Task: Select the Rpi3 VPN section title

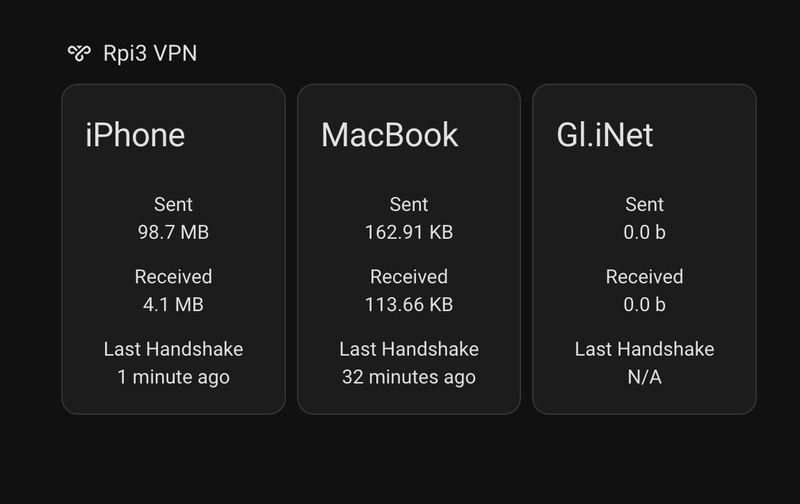Action: pos(150,53)
